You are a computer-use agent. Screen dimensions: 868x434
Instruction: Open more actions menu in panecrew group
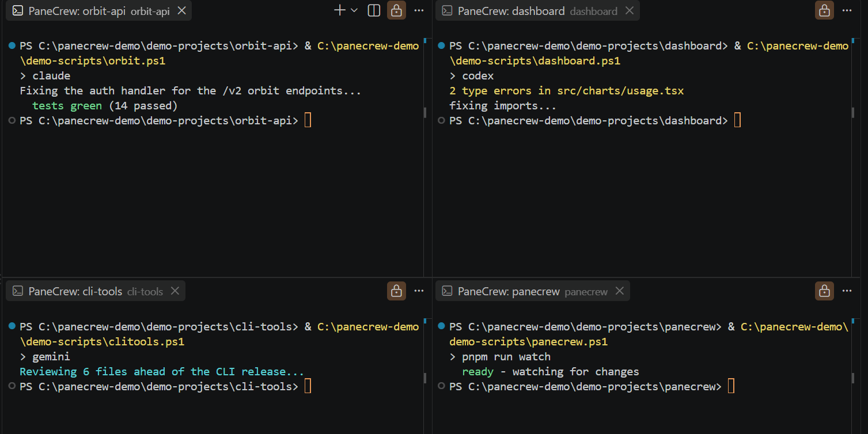click(847, 291)
